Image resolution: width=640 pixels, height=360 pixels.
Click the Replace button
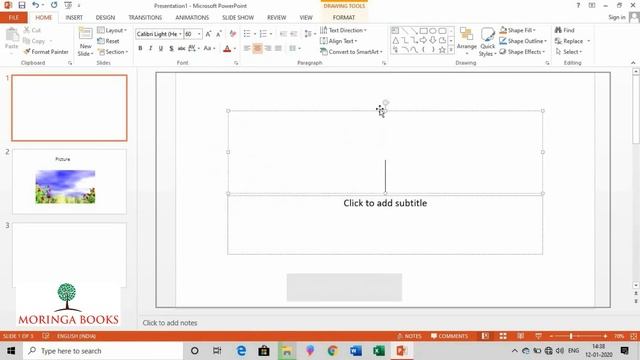pyautogui.click(x=569, y=41)
